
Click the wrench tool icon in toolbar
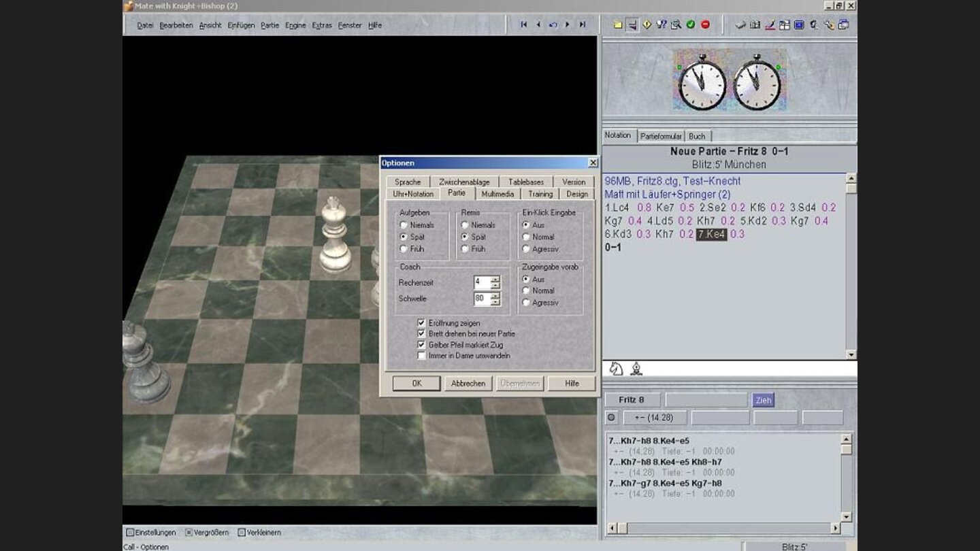(x=829, y=24)
